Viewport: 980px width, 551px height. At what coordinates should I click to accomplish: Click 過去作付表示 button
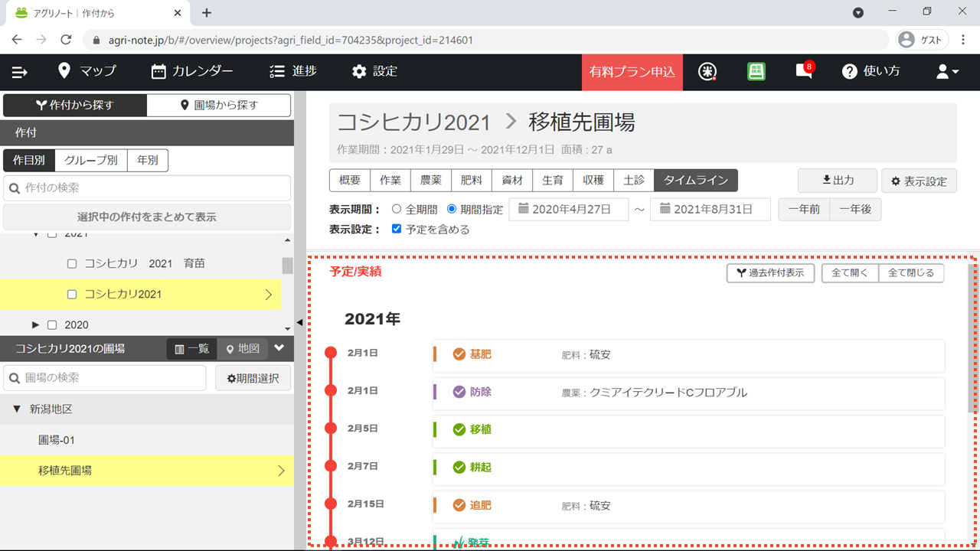770,273
